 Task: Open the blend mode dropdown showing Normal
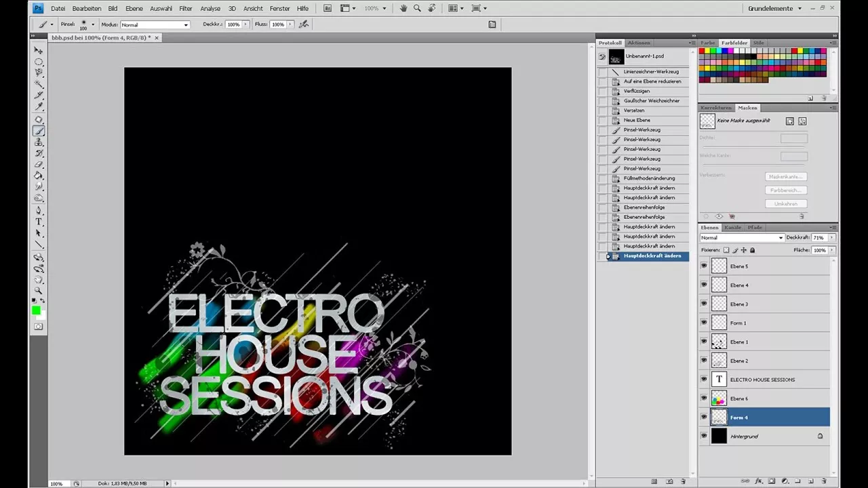tap(741, 238)
